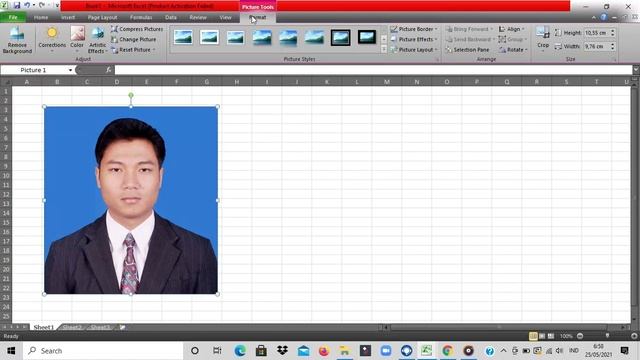This screenshot has height=360, width=640.
Task: Switch to the Insert tab
Action: tap(68, 18)
